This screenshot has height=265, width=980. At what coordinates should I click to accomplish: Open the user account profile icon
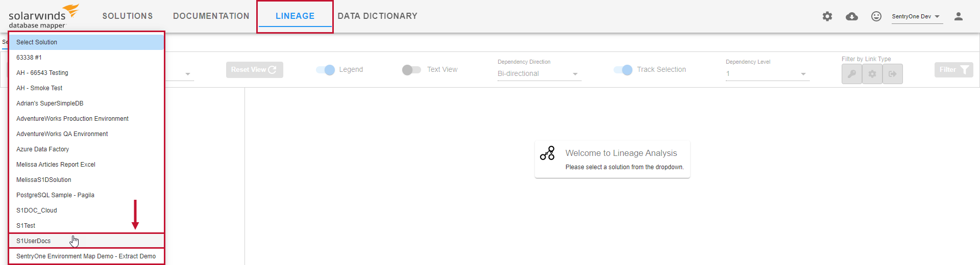(x=959, y=16)
